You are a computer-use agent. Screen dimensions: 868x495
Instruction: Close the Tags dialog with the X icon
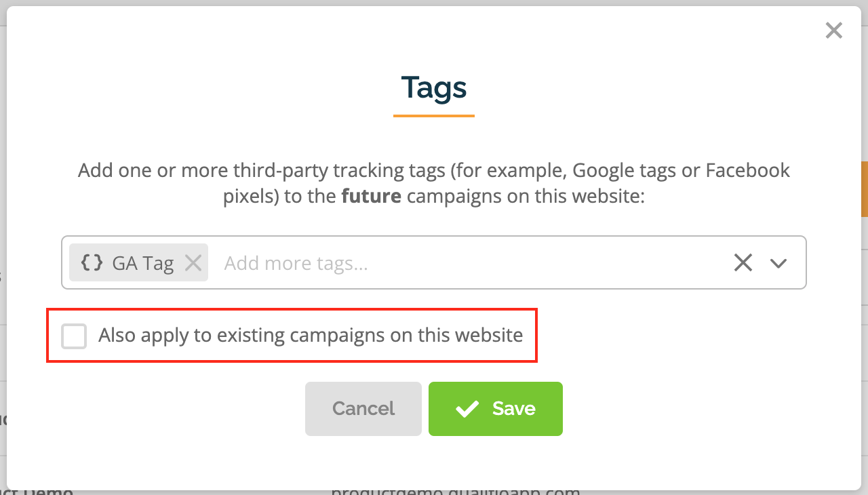pyautogui.click(x=833, y=31)
